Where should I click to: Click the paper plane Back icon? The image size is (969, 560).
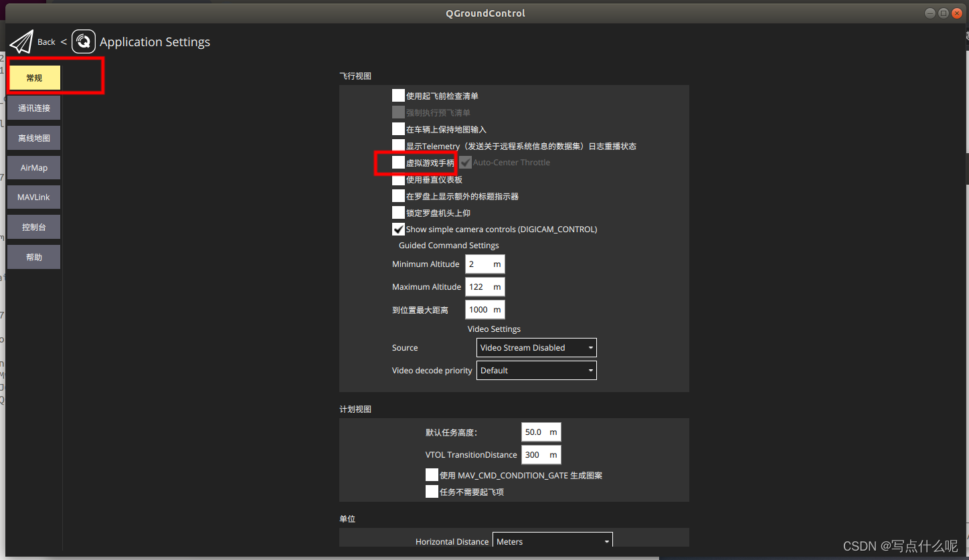pyautogui.click(x=21, y=42)
